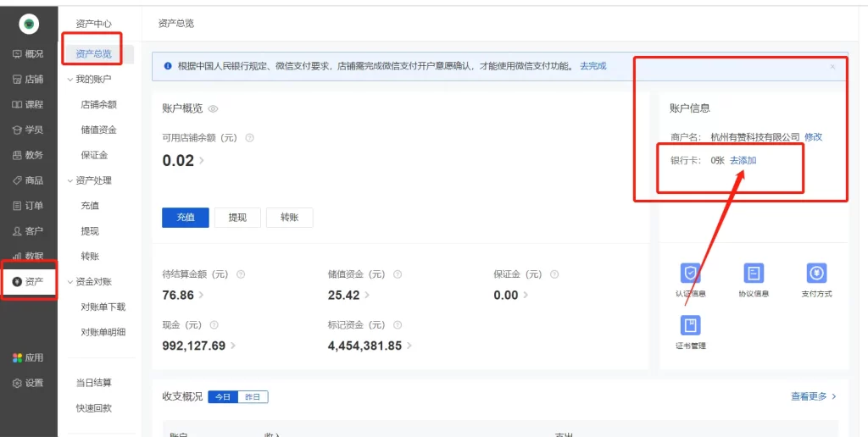This screenshot has width=868, height=437.
Task: Switch to 昨日 in 收支概况
Action: [x=253, y=396]
